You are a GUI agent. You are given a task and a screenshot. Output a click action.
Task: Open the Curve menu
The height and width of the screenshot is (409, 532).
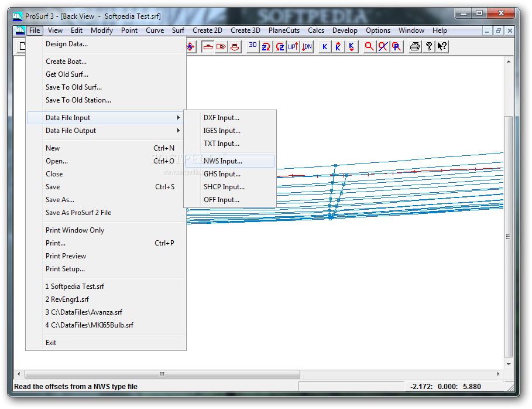coord(155,30)
